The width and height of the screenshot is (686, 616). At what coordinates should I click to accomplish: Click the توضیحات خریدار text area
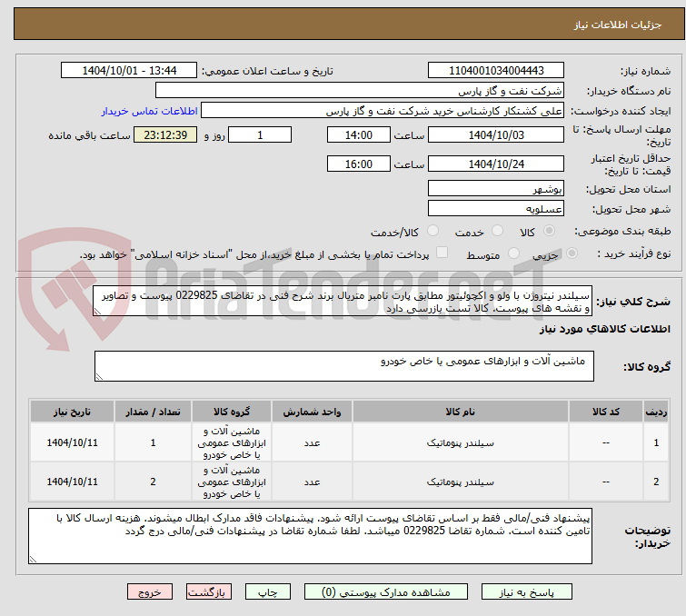310,536
